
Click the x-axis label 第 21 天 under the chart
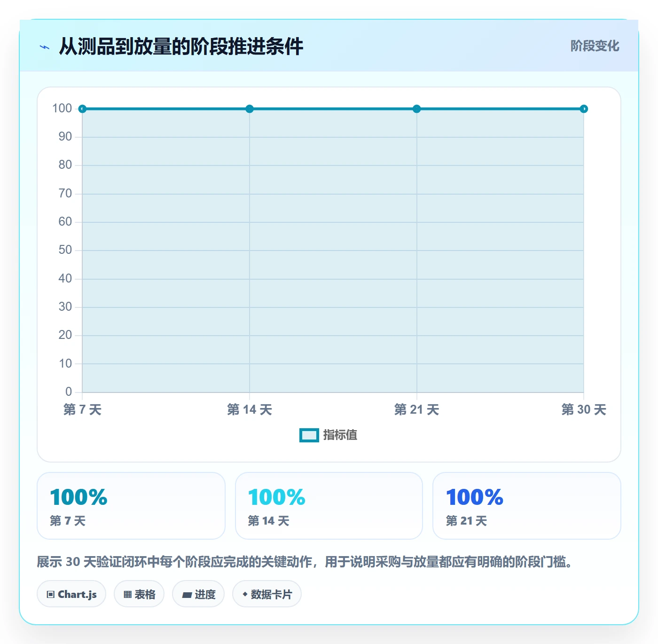(x=416, y=410)
